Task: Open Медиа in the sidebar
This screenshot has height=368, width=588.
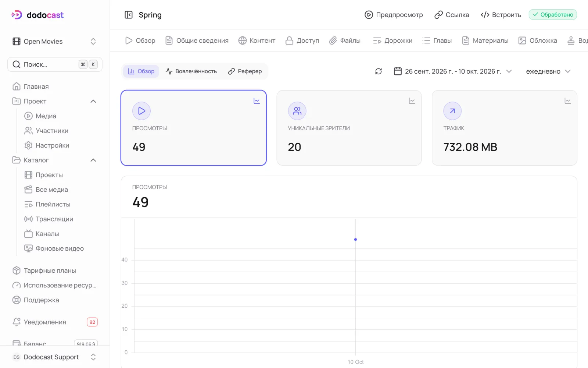Action: coord(46,116)
